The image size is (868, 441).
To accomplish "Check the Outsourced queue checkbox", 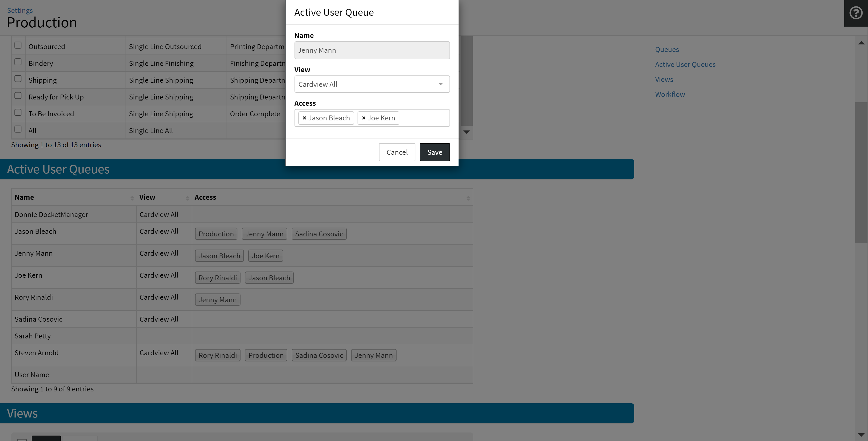I will 18,45.
